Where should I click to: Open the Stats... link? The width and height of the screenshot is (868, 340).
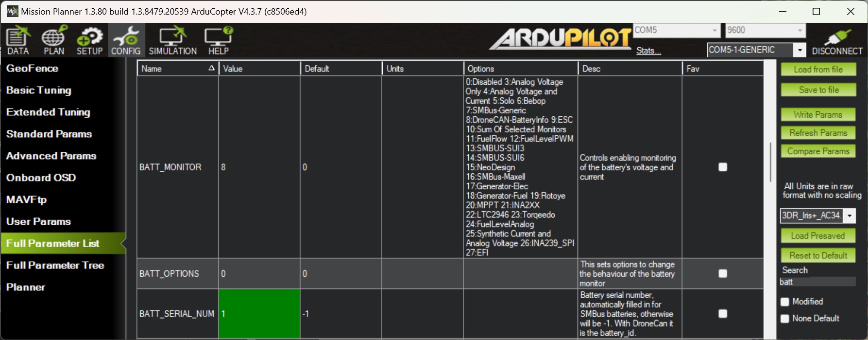[648, 51]
